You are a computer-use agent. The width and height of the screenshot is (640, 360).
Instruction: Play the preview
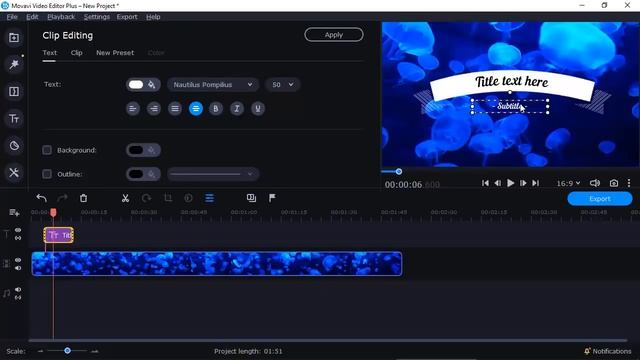coord(510,183)
